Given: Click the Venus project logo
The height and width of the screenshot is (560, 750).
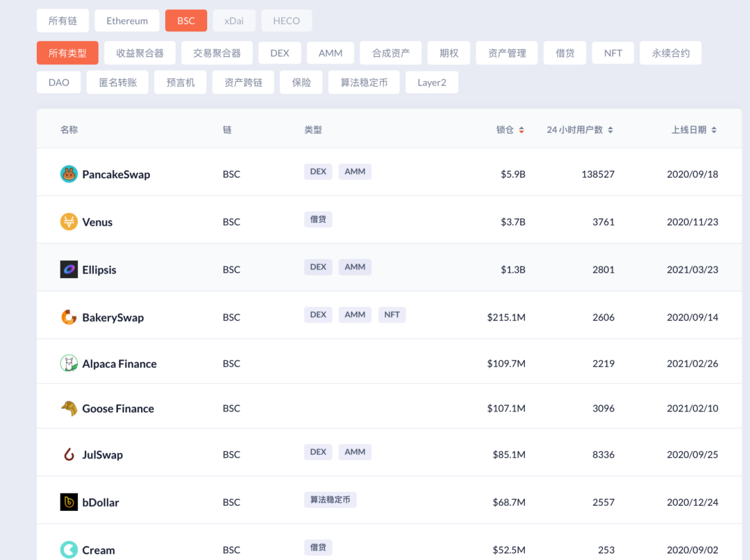Looking at the screenshot, I should click(x=69, y=222).
